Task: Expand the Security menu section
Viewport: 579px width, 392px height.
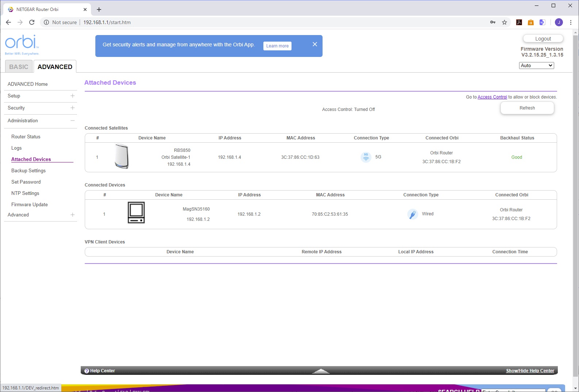Action: coord(72,108)
